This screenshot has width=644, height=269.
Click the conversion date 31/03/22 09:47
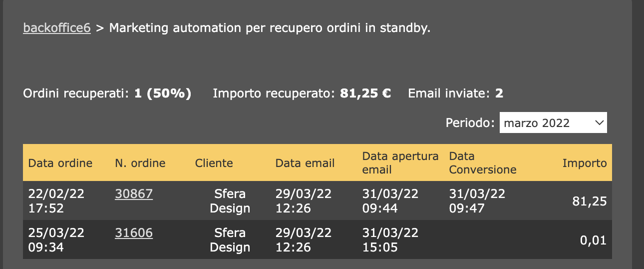[x=477, y=201]
